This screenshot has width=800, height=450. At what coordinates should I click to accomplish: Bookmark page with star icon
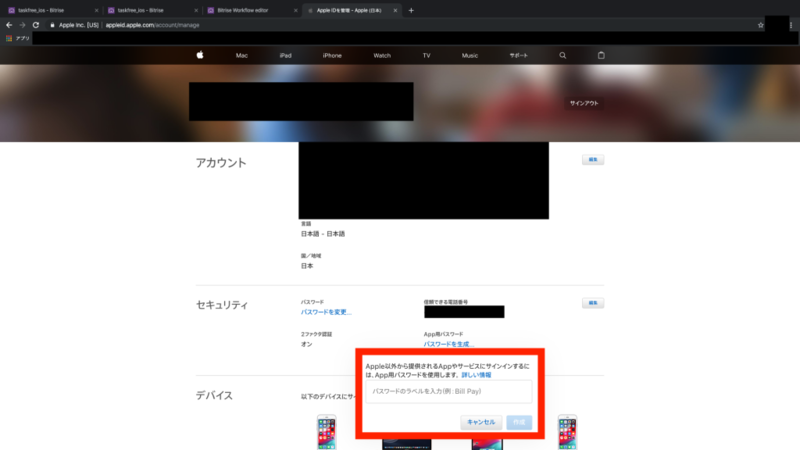coord(761,25)
